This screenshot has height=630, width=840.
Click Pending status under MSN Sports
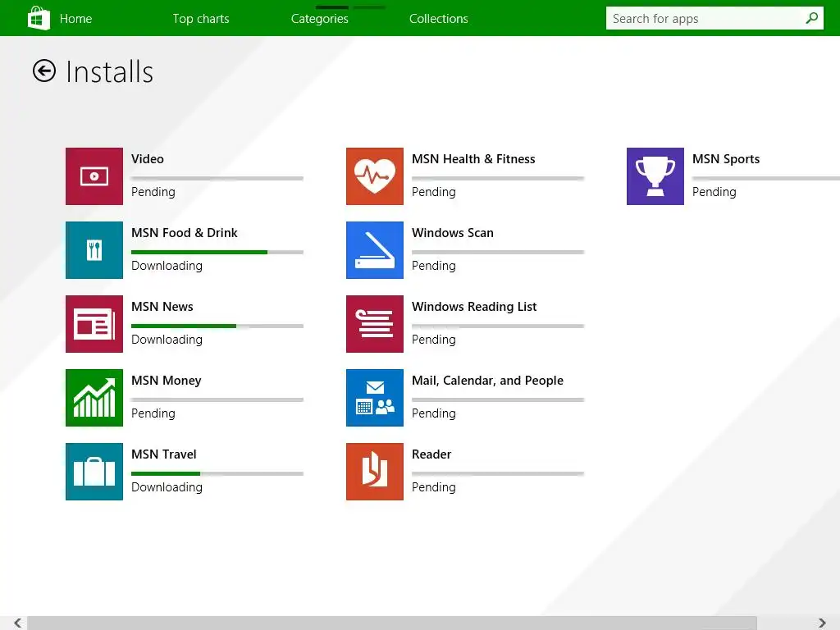[714, 192]
